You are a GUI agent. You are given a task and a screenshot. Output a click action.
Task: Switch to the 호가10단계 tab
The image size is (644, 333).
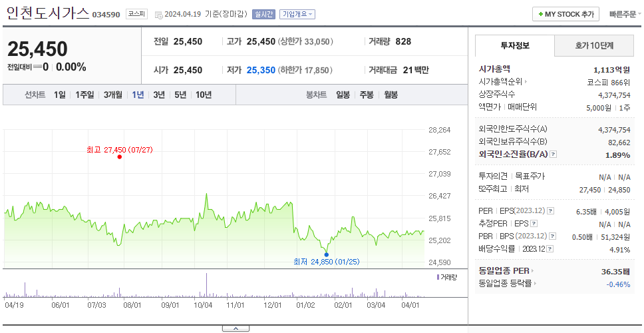(x=594, y=46)
